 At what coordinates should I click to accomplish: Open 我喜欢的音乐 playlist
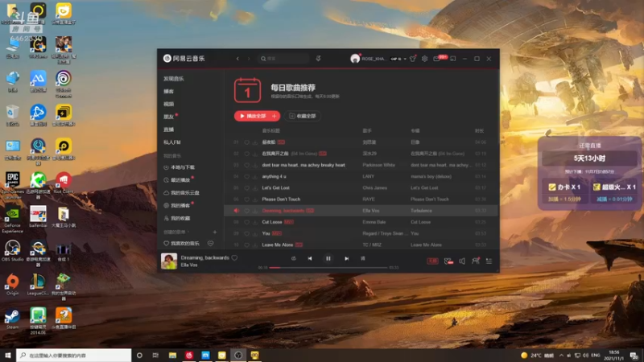pyautogui.click(x=181, y=244)
